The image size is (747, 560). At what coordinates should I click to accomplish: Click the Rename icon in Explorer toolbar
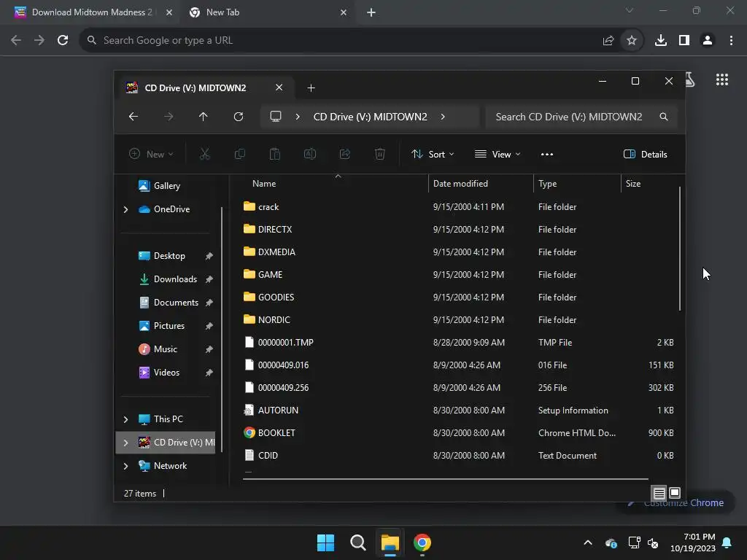tap(310, 154)
